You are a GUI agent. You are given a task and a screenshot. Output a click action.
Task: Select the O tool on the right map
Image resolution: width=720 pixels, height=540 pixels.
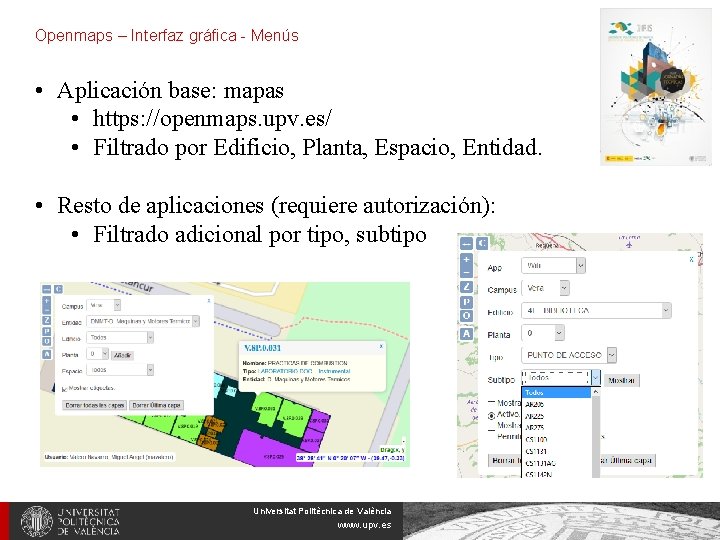466,316
